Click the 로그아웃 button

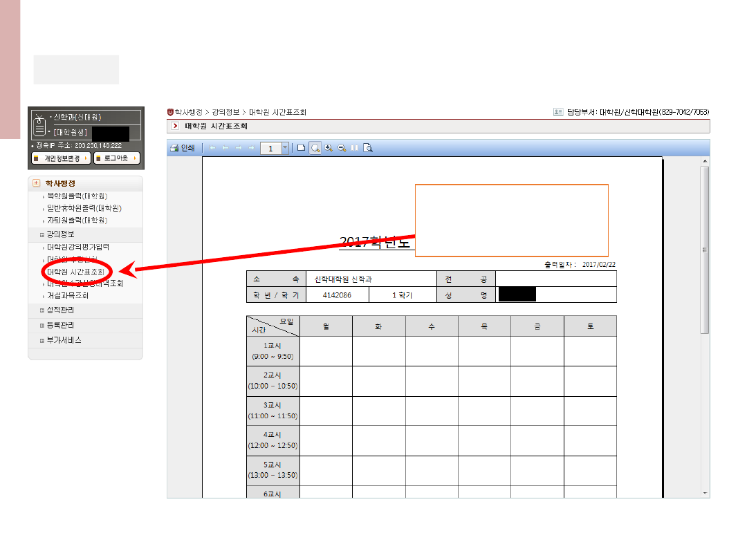(116, 158)
